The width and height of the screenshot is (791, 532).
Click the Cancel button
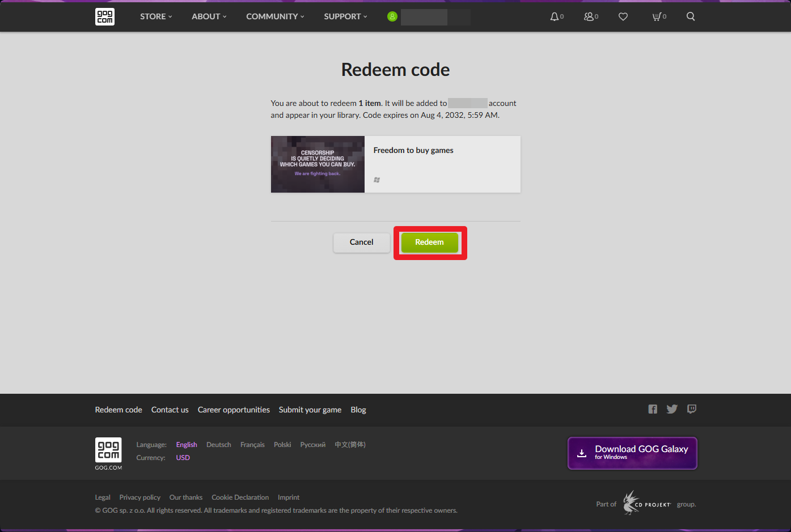coord(362,242)
